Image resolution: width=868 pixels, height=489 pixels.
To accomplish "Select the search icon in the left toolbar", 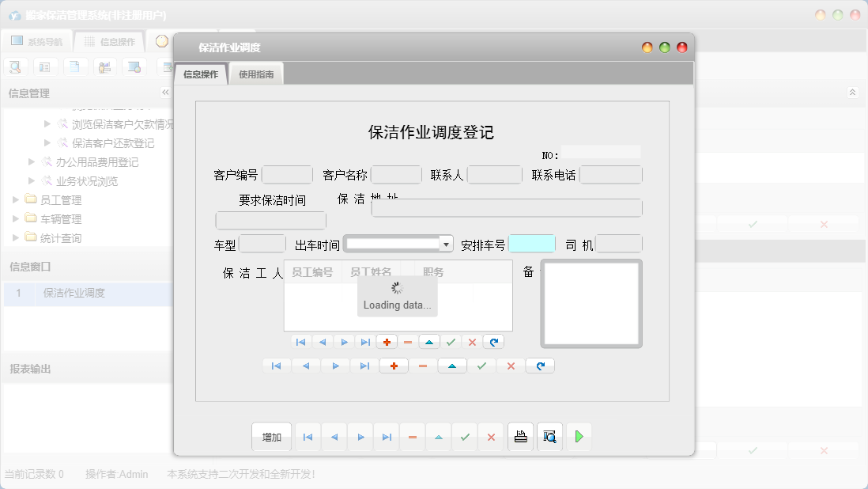I will (x=15, y=66).
